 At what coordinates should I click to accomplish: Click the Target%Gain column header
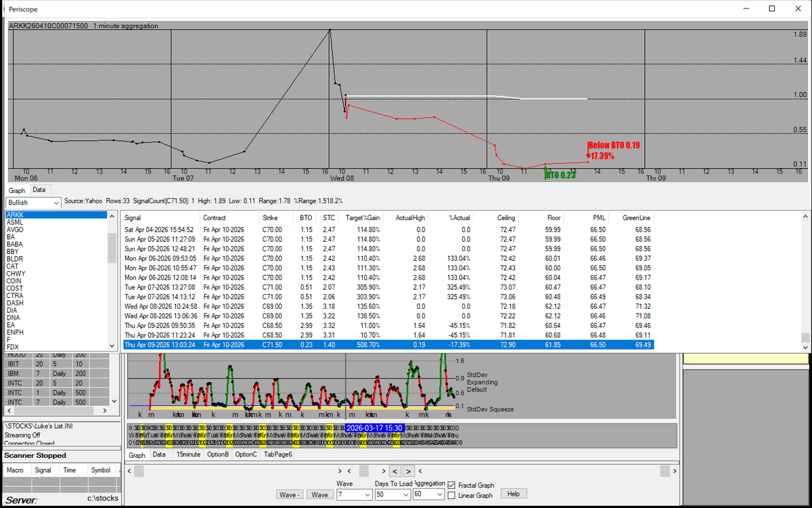pos(361,218)
